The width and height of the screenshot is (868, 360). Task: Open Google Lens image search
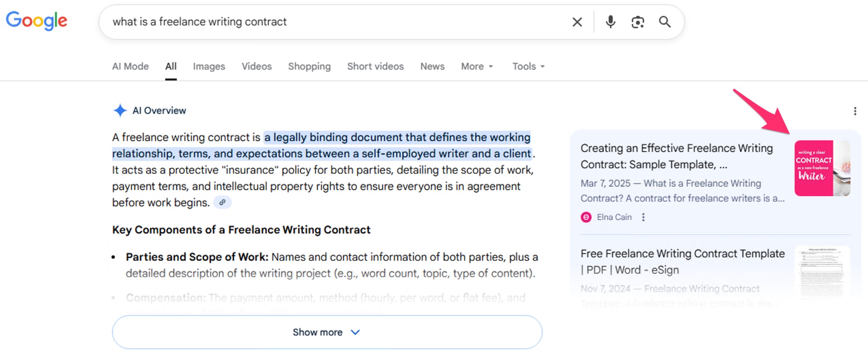click(637, 22)
